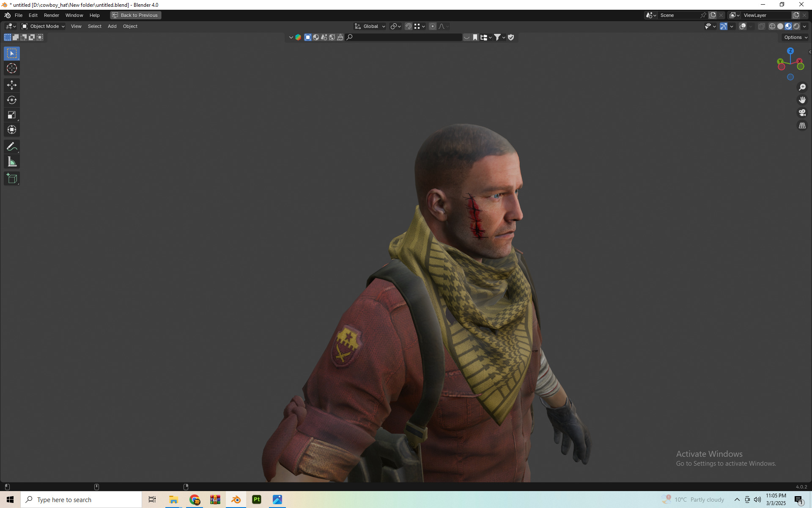Choose selection mode Subtract icon
This screenshot has height=508, width=812.
coord(24,37)
